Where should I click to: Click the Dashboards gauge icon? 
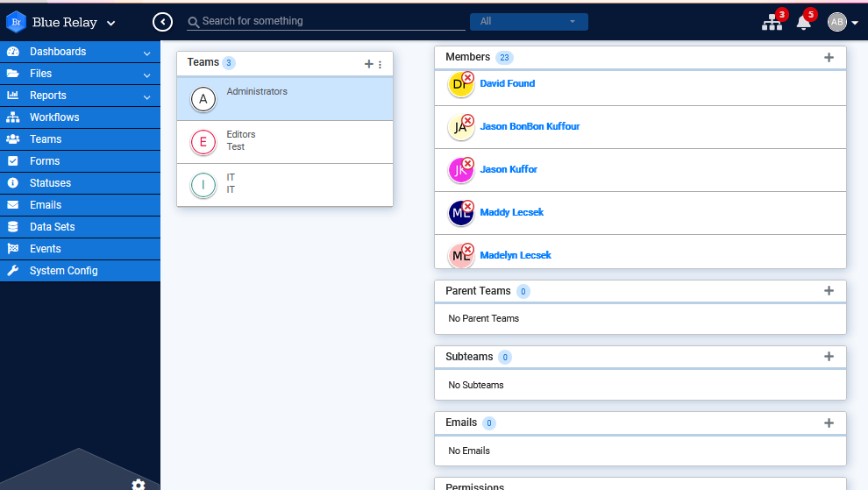point(13,52)
